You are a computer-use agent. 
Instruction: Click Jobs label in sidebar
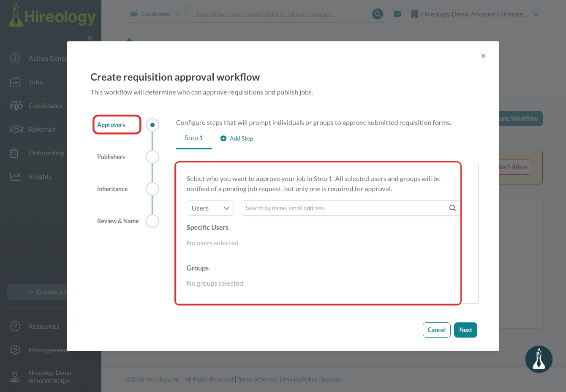pos(35,82)
